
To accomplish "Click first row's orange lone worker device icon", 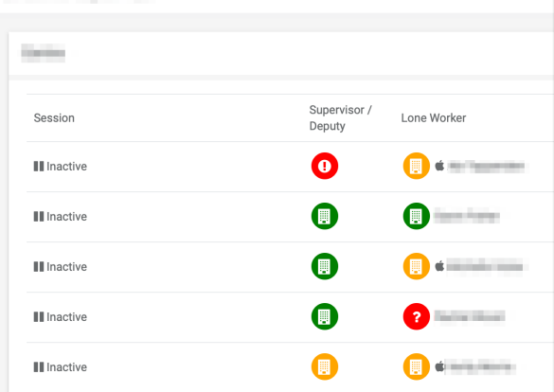I will (x=416, y=166).
